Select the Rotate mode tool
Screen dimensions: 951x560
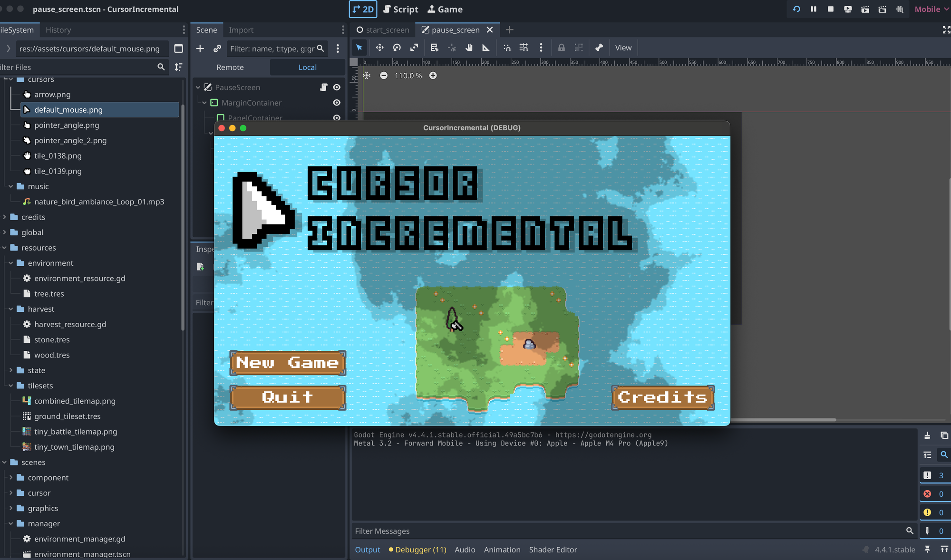click(397, 48)
